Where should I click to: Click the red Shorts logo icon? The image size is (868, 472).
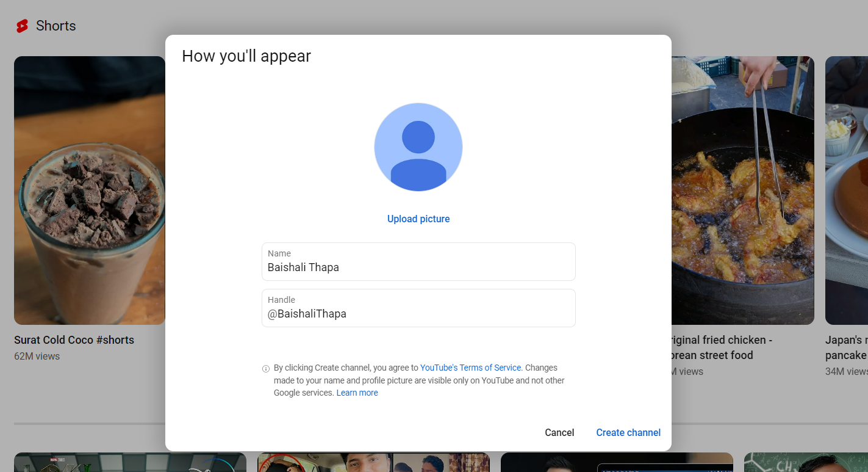point(23,26)
